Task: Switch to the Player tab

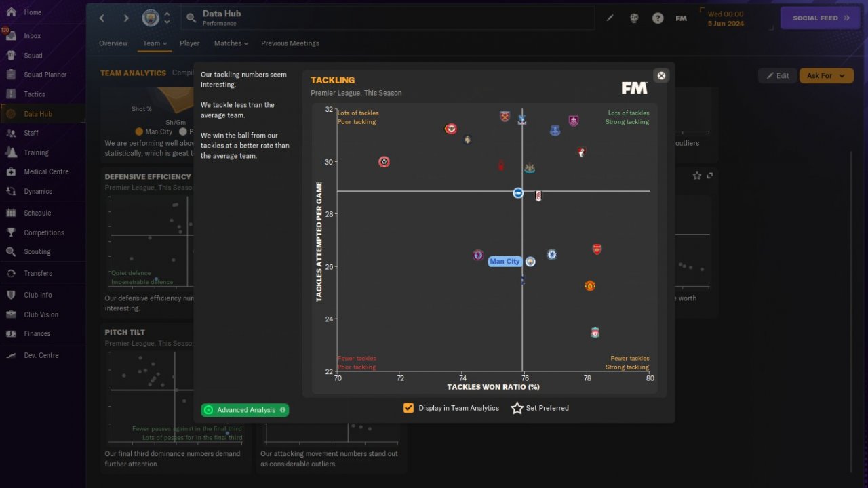Action: pos(190,43)
